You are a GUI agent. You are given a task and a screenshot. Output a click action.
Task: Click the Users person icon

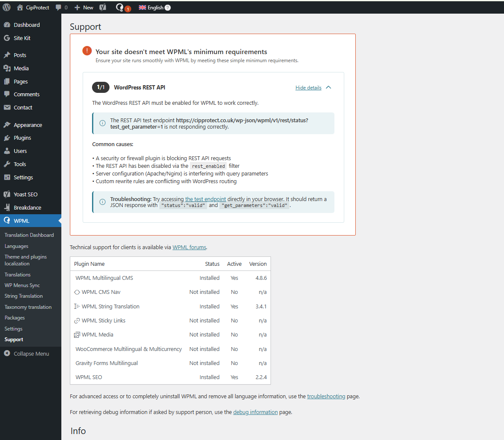(x=7, y=151)
